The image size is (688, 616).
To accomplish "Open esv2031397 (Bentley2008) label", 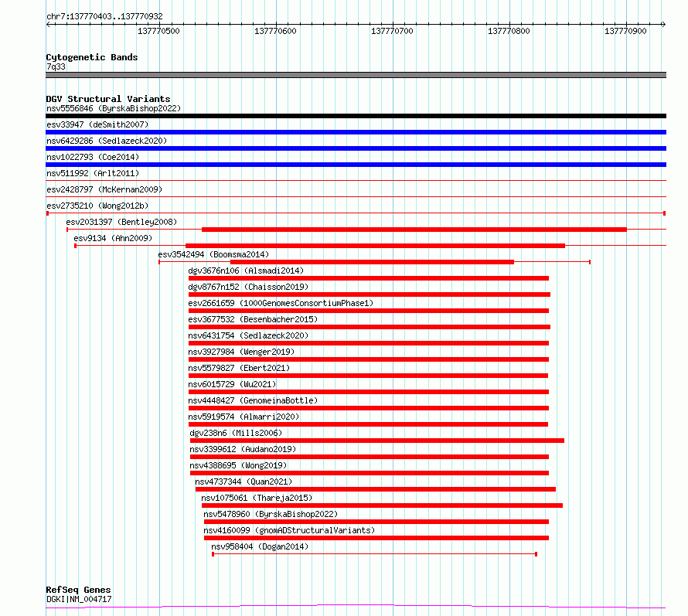I will click(x=121, y=222).
